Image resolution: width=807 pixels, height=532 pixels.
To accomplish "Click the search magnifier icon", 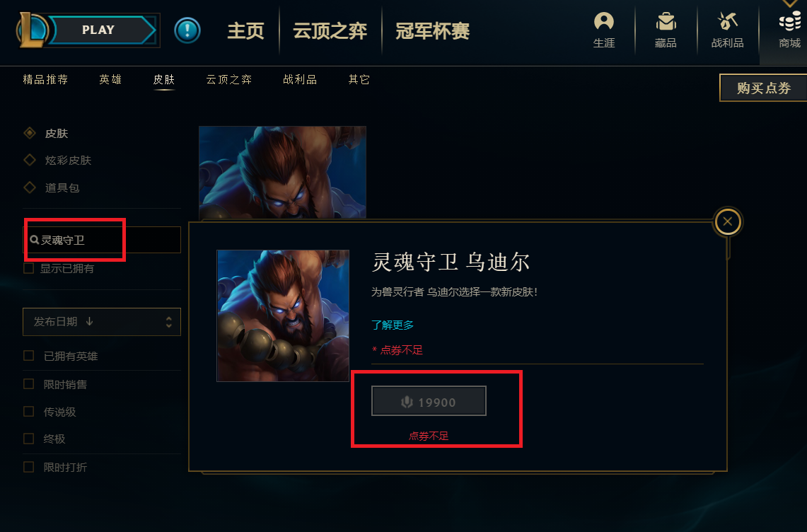I will click(35, 240).
